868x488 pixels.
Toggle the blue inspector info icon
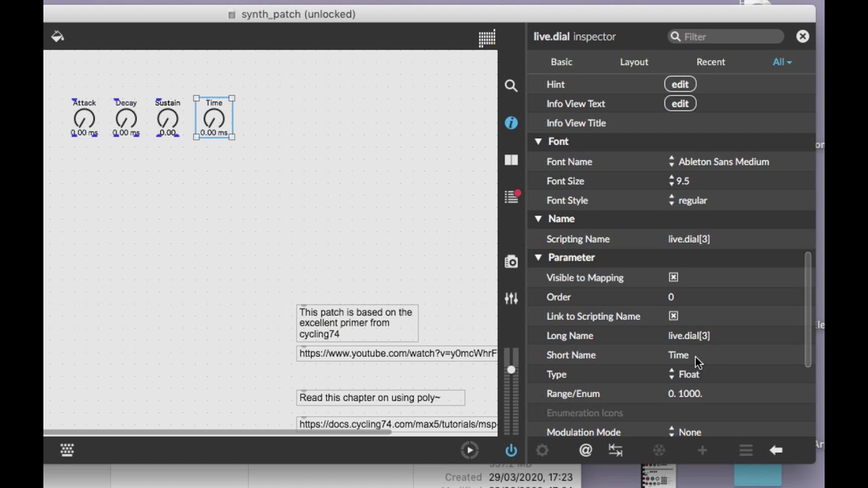coord(511,123)
